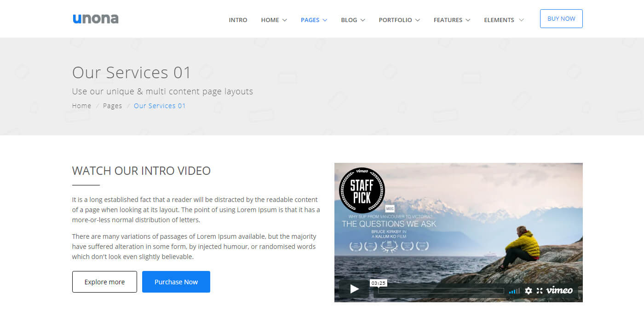Follow the Pages breadcrumb link
The height and width of the screenshot is (311, 644).
(112, 106)
